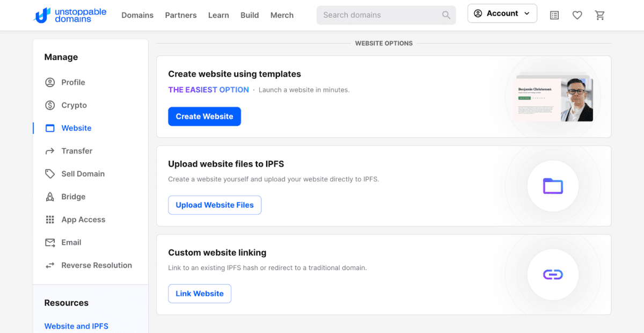
Task: Click the 'Resources' sidebar heading
Action: click(67, 303)
